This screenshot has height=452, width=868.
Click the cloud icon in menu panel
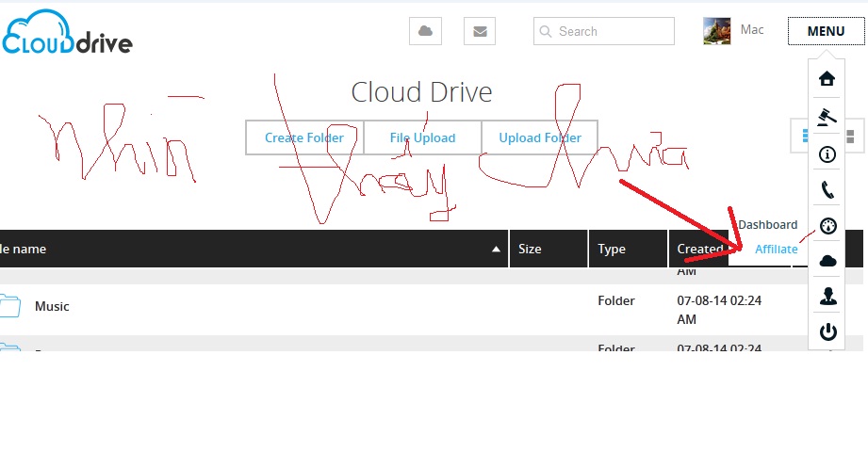click(x=827, y=261)
